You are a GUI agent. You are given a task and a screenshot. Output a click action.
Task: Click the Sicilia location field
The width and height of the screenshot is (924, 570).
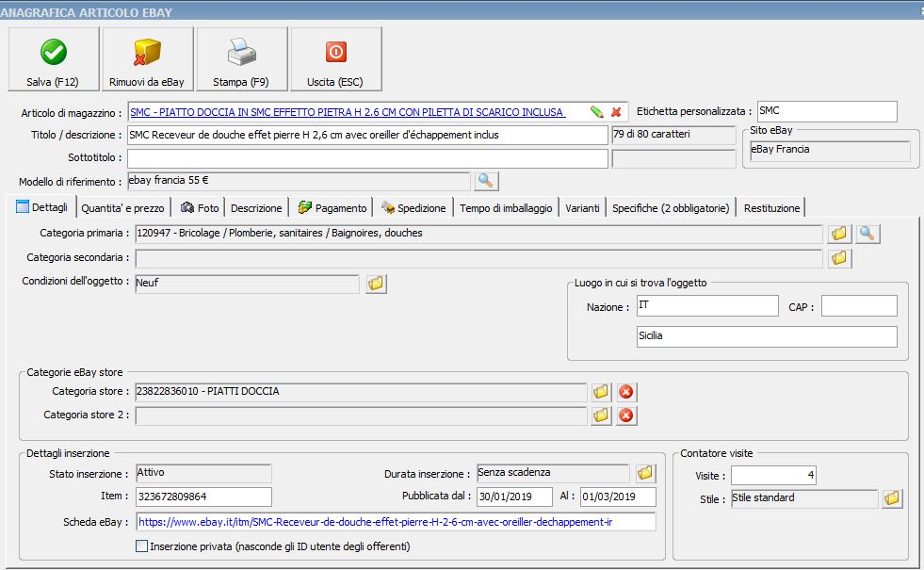tap(767, 336)
